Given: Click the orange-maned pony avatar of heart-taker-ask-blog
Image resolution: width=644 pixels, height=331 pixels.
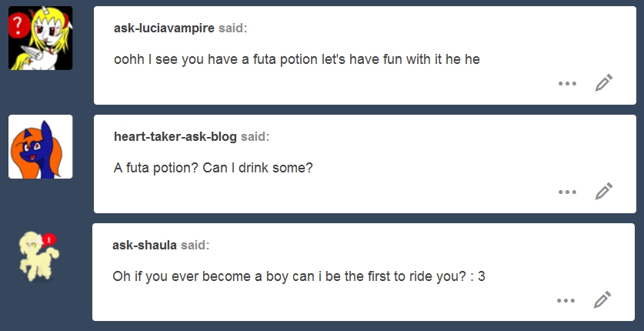Looking at the screenshot, I should [x=41, y=147].
